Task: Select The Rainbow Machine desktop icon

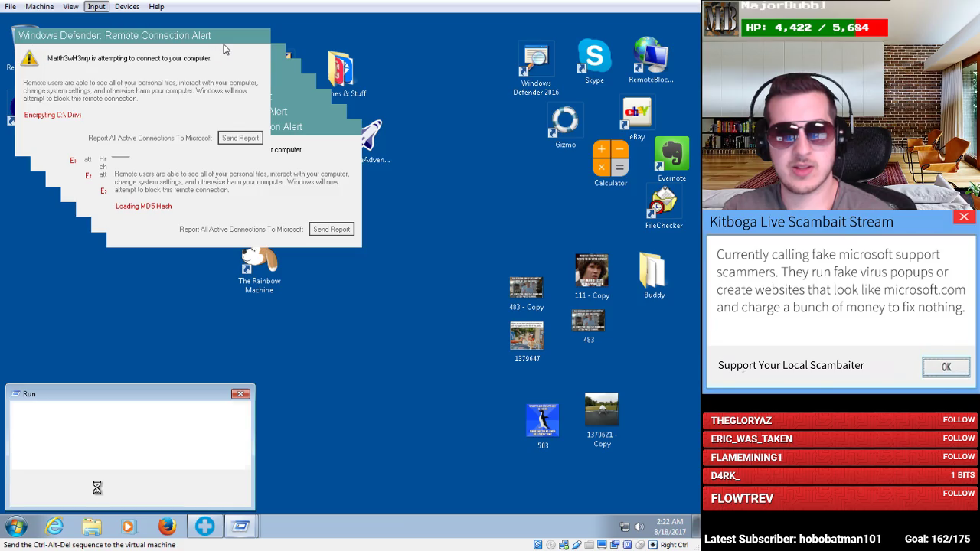Action: pos(259,270)
